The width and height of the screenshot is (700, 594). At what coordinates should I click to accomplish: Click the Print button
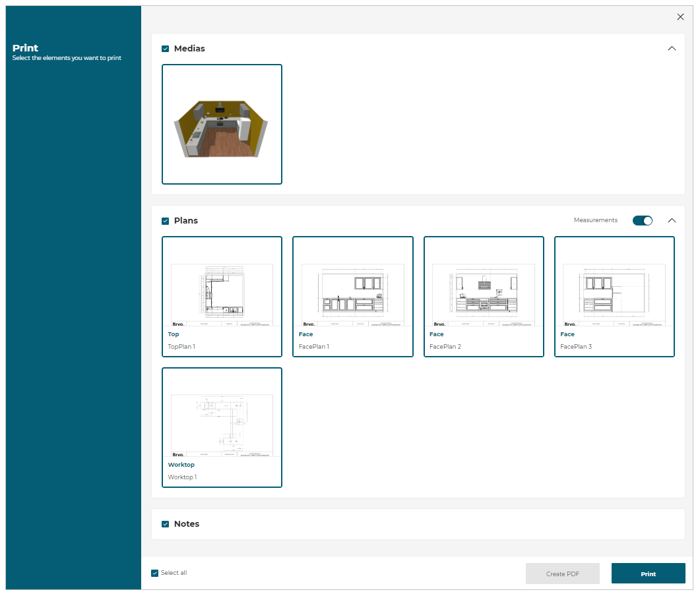648,574
